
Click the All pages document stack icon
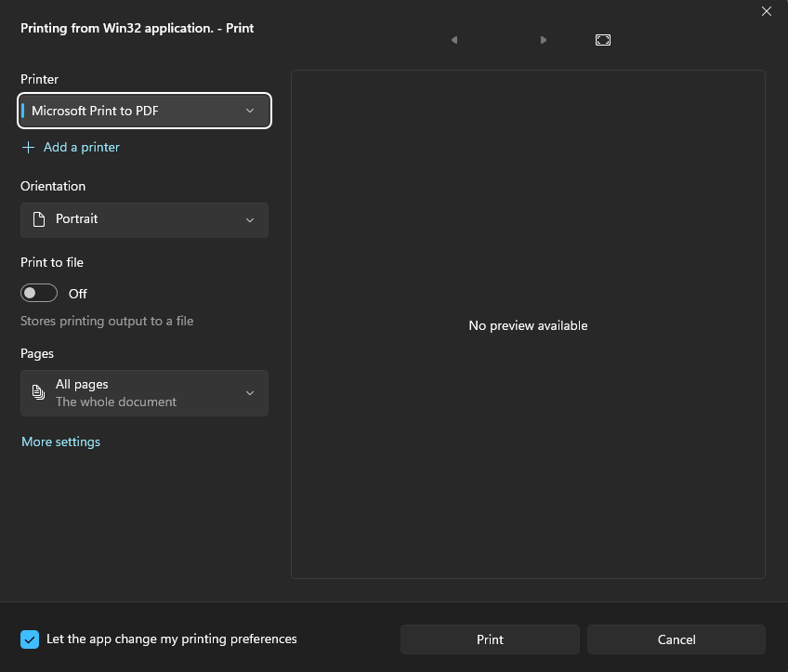click(x=39, y=392)
